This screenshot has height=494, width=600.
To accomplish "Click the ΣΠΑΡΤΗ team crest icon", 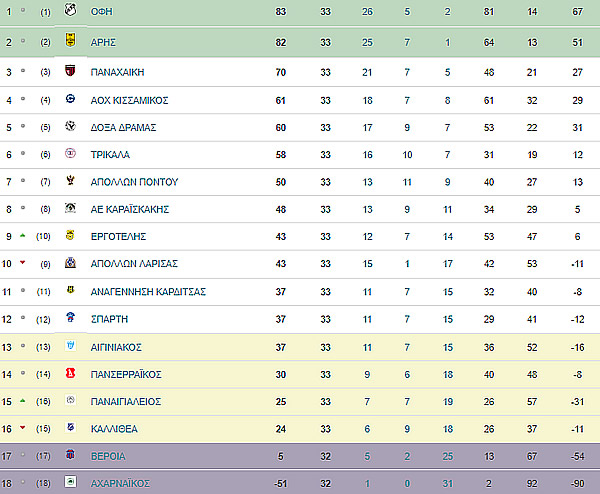I will click(70, 317).
